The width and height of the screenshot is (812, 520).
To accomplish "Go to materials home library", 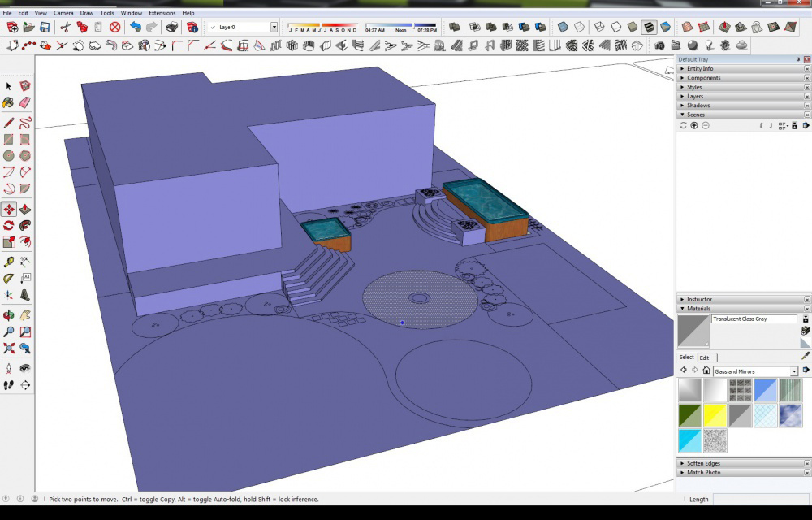I will pos(706,370).
